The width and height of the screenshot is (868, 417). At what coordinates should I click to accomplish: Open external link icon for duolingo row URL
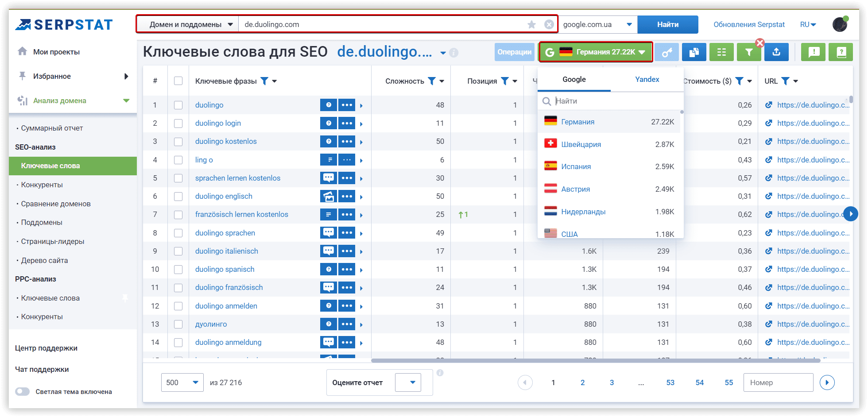(769, 105)
